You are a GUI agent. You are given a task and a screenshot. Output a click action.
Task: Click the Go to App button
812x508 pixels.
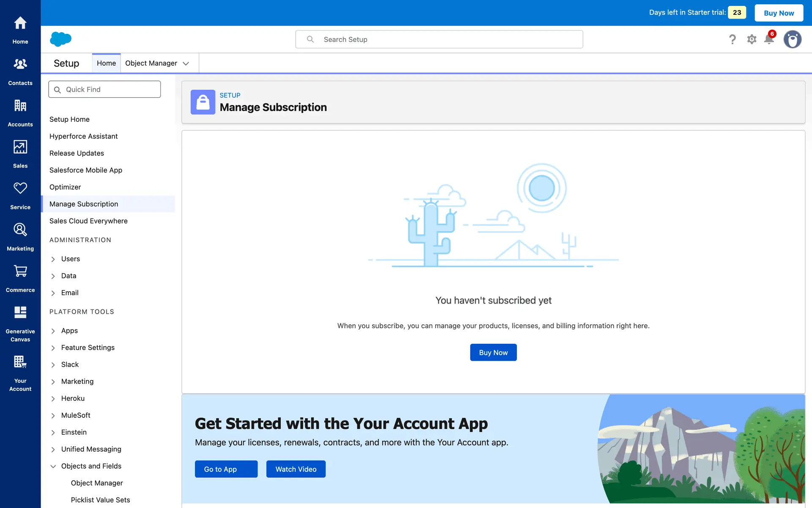[226, 469]
